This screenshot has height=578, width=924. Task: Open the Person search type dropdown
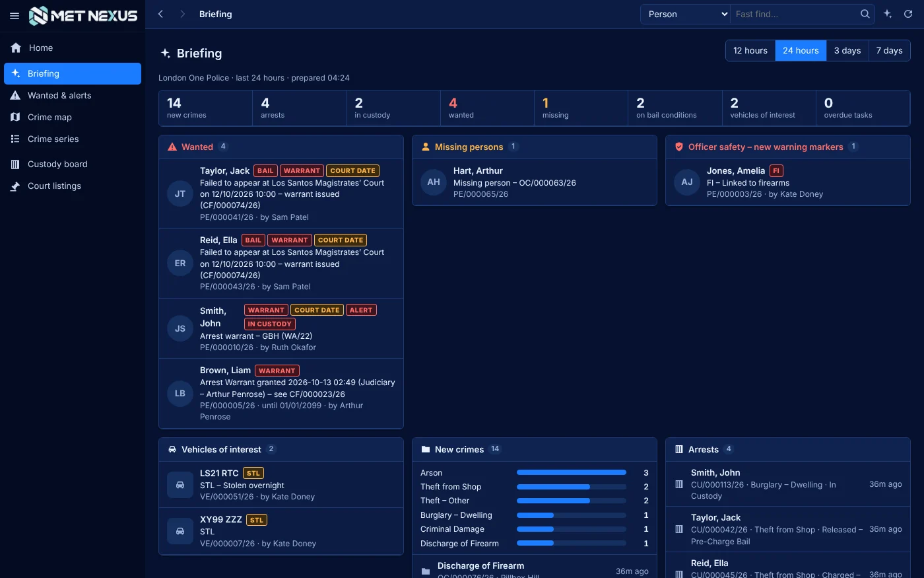click(x=685, y=14)
